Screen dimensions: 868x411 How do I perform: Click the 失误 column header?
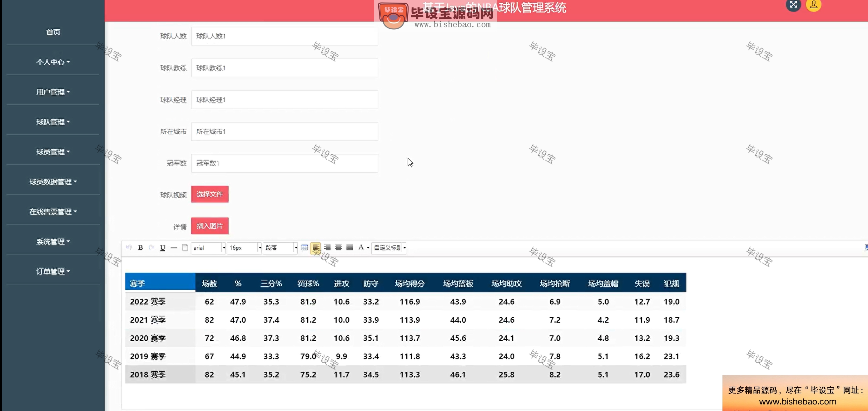(642, 284)
